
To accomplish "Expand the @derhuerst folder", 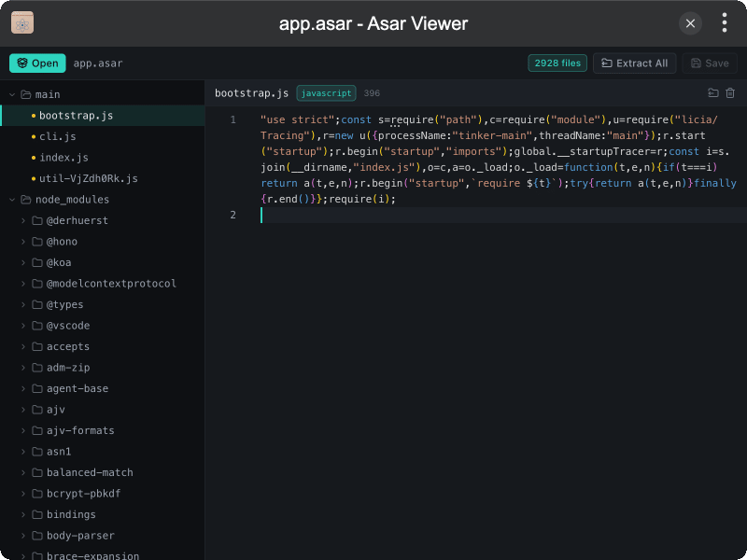I will [23, 220].
